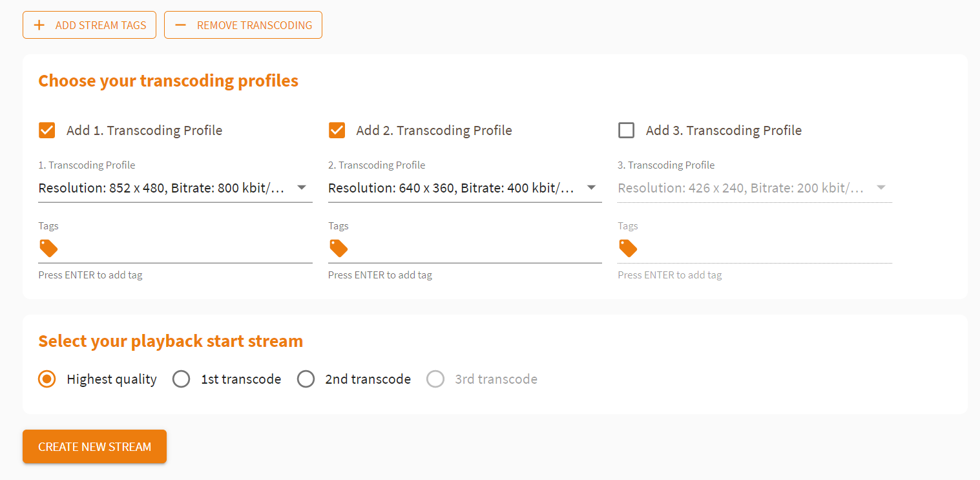Select the 1st transcode playback option
Image resolution: width=980 pixels, height=480 pixels.
(x=181, y=379)
